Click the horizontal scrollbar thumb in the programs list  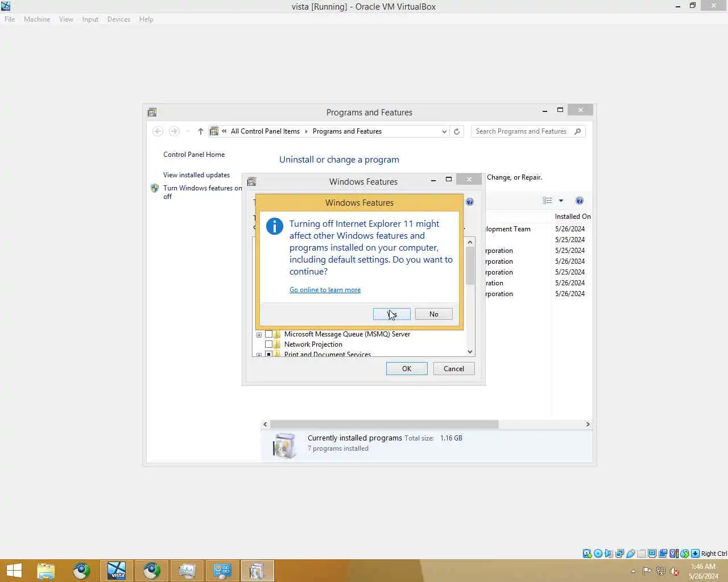[384, 425]
